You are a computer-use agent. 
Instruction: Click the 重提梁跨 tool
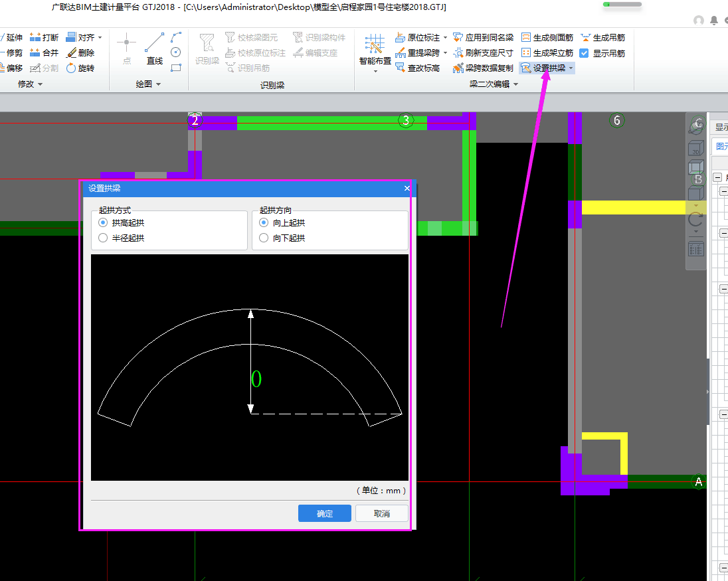[417, 52]
